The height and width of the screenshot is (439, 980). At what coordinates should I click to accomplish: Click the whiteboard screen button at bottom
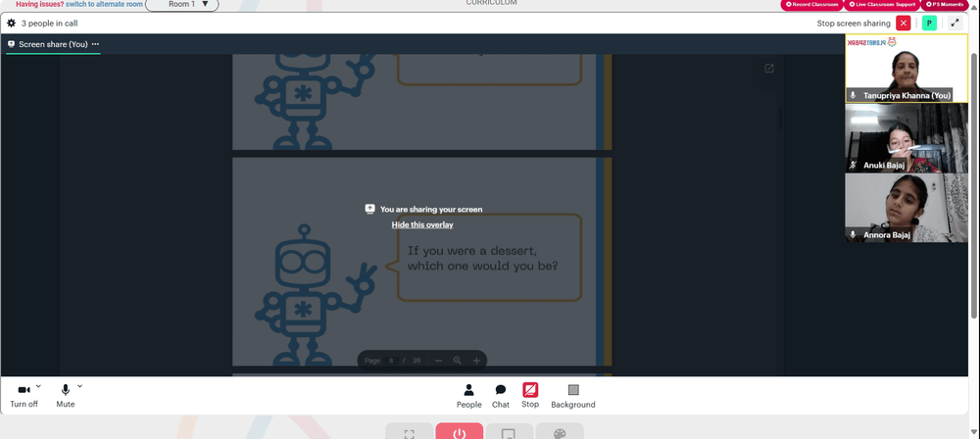[510, 432]
